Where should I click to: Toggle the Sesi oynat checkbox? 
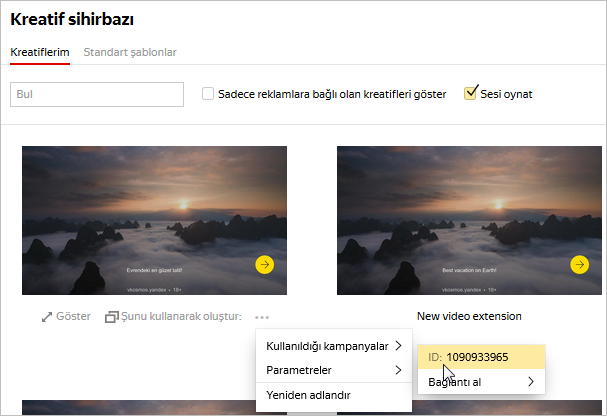[472, 93]
